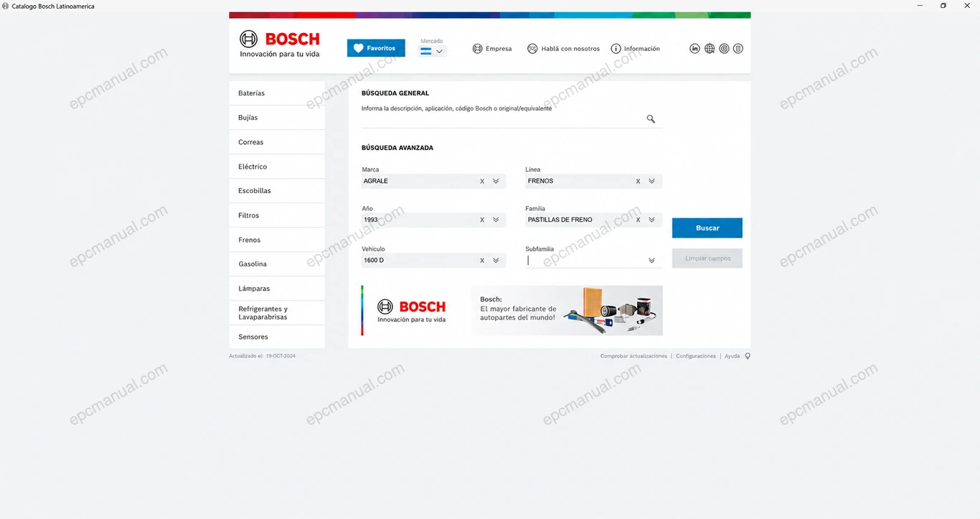The height and width of the screenshot is (519, 980).
Task: Clear the Familia field with its X
Action: coord(638,220)
